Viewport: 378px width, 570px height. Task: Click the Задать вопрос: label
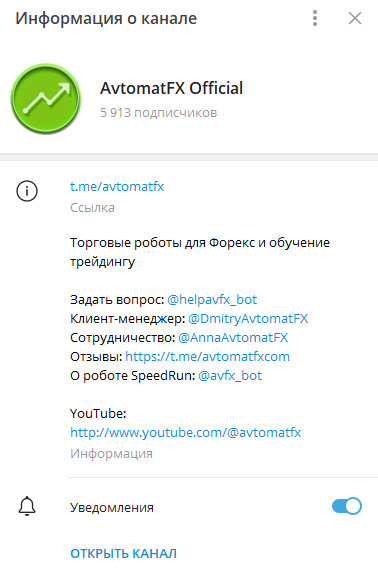pos(117,300)
